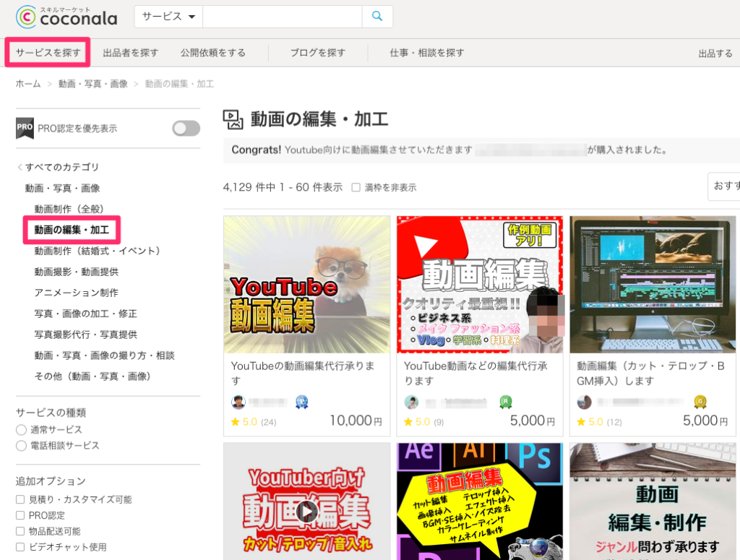
Task: Click blue rank badge on 10,000円 card
Action: click(x=301, y=402)
